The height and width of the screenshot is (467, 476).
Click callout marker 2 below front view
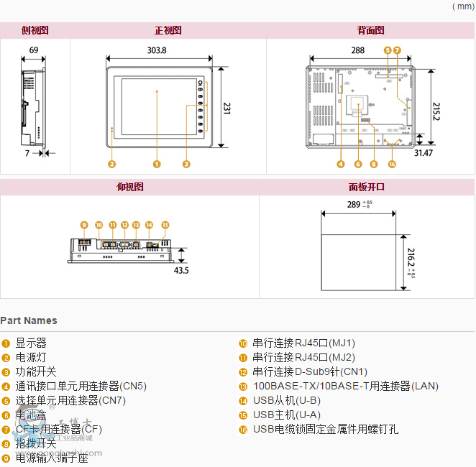[x=111, y=165]
